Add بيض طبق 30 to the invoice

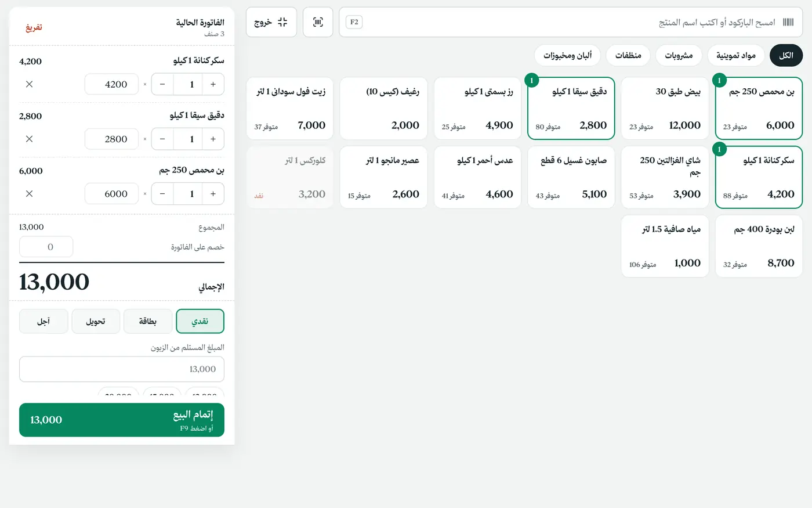665,109
